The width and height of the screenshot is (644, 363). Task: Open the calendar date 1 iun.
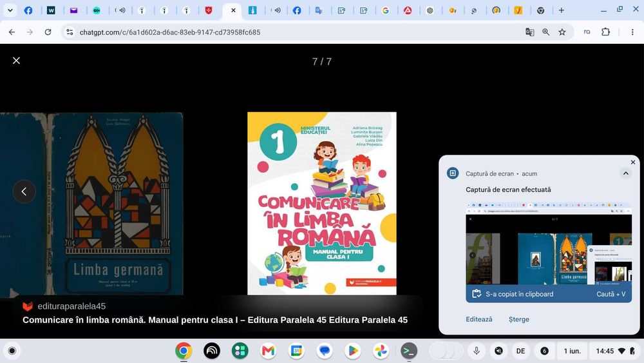click(x=572, y=351)
